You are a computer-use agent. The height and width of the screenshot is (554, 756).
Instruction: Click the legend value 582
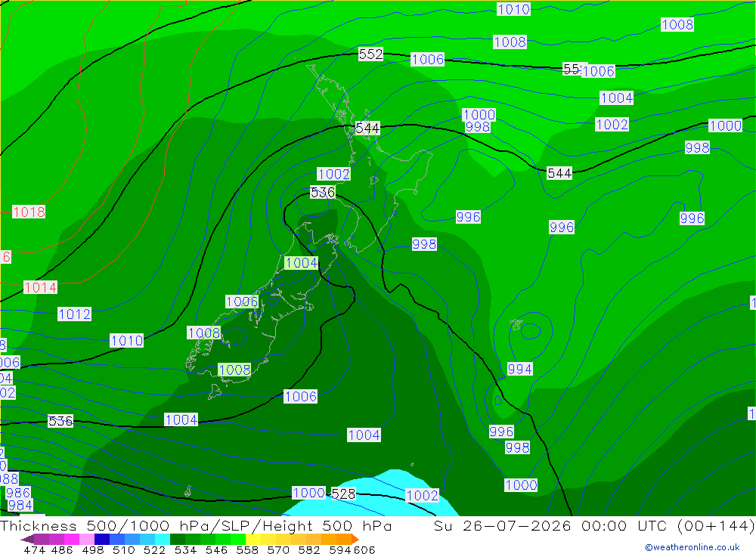tap(309, 549)
